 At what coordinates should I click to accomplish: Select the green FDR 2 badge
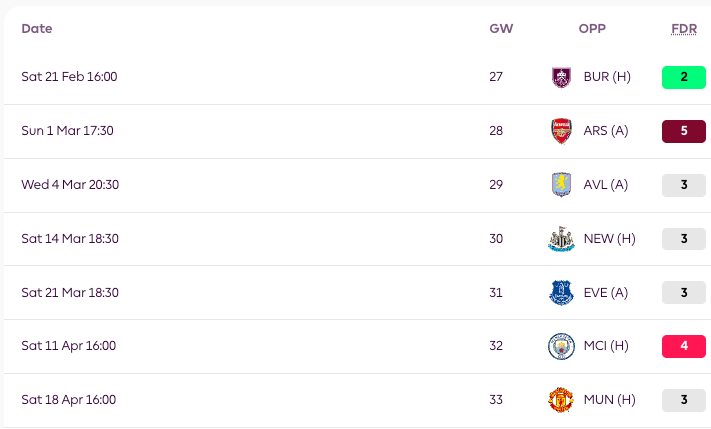point(684,77)
